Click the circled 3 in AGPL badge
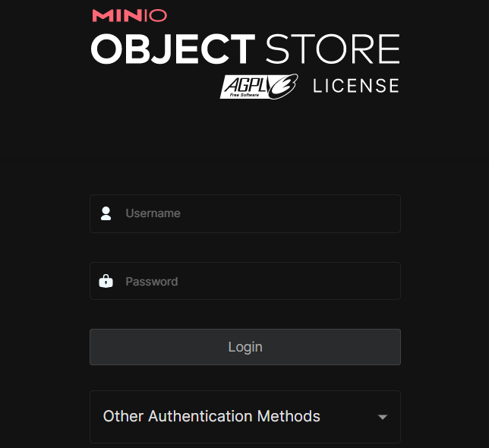Image resolution: width=489 pixels, height=448 pixels. tap(283, 86)
